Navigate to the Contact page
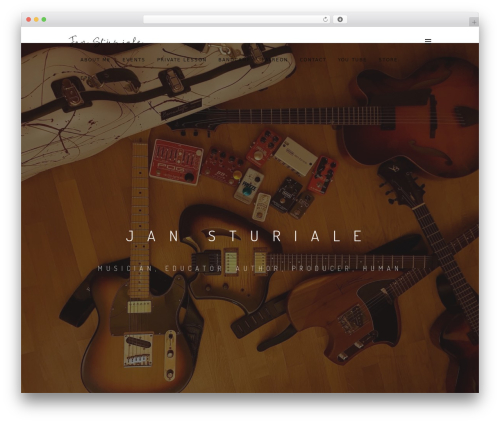Image resolution: width=500 pixels, height=423 pixels. [313, 60]
